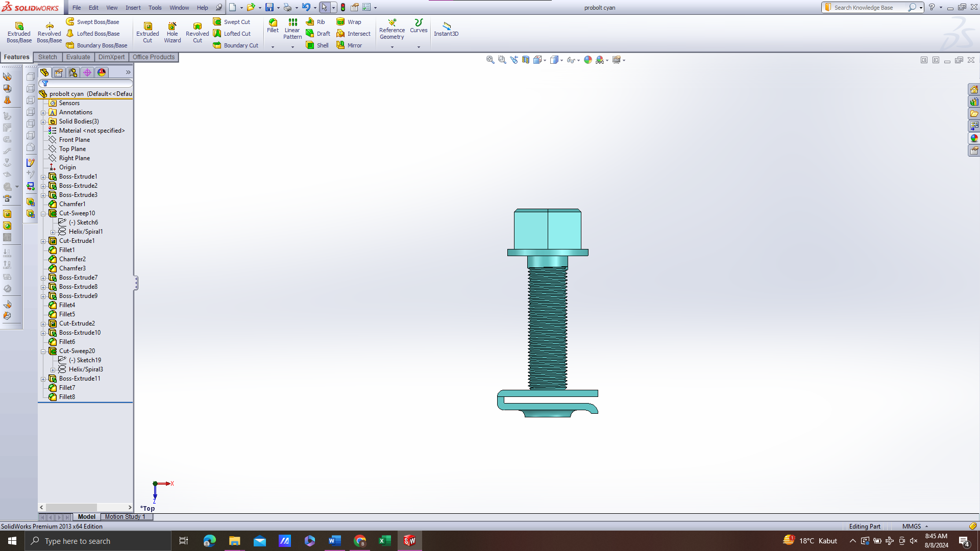The image size is (980, 551).
Task: Click the Search Knowledge Base field
Action: pos(869,8)
